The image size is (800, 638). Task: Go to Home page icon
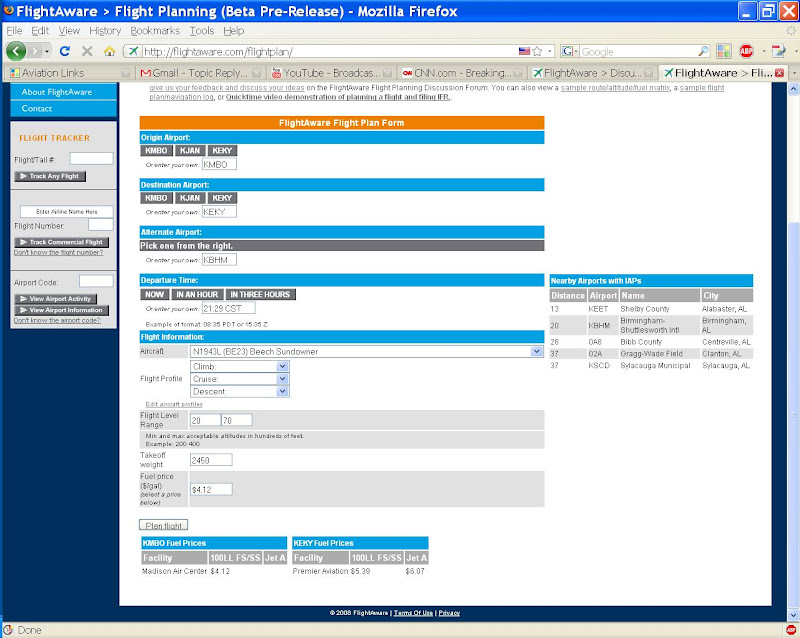(109, 51)
